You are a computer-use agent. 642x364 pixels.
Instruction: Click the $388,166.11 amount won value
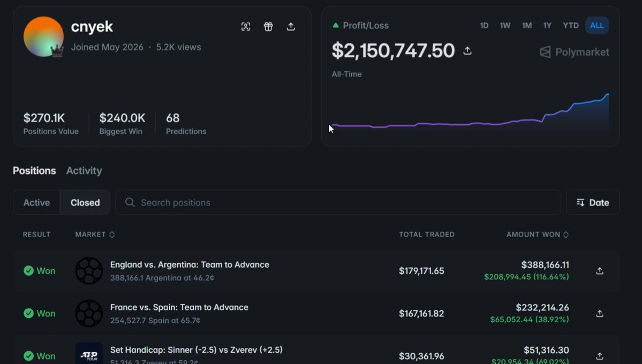(x=545, y=265)
